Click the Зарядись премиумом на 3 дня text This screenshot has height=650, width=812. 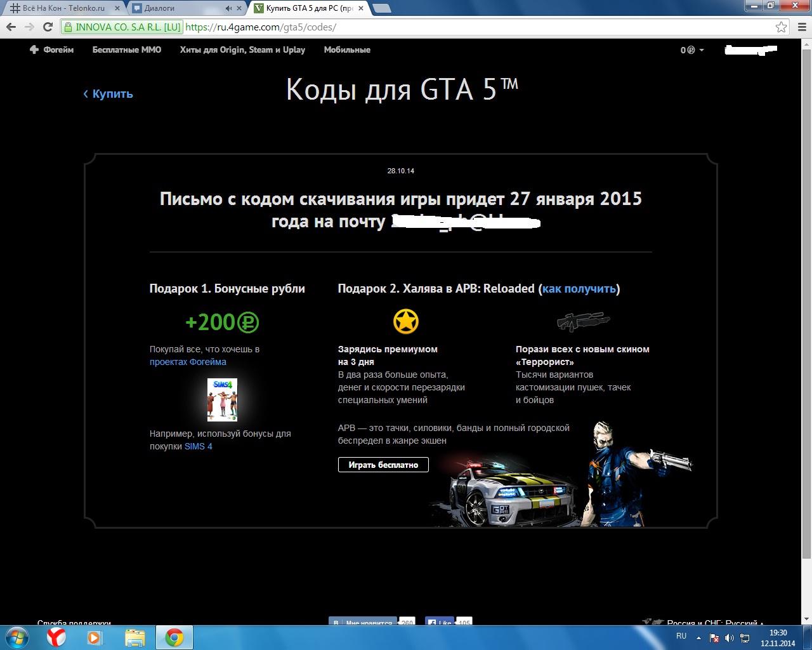[388, 355]
